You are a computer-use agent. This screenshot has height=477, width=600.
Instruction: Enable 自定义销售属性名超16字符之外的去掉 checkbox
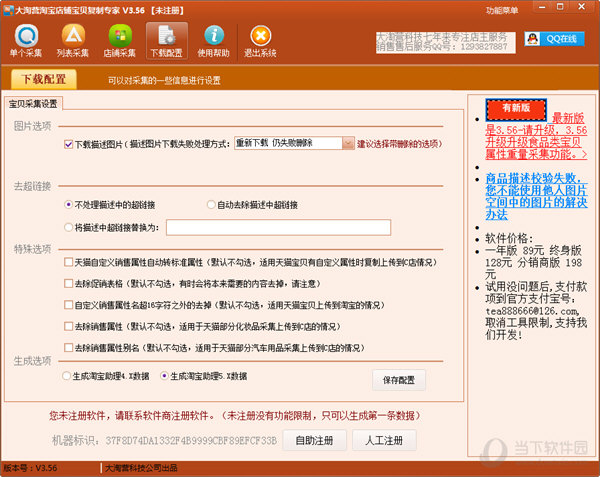point(68,305)
